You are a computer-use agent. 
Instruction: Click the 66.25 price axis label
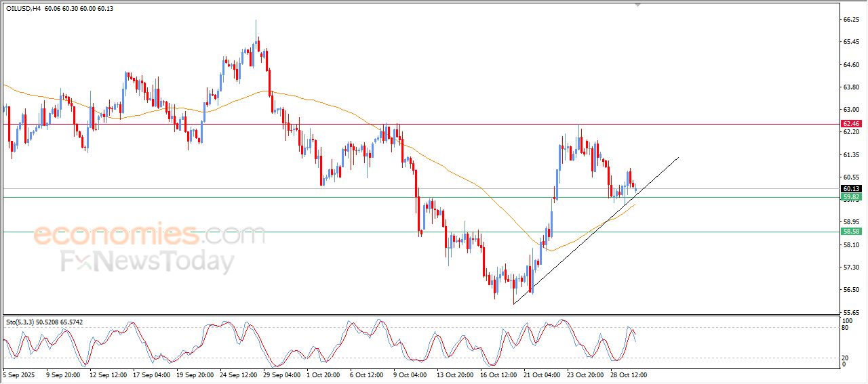pyautogui.click(x=850, y=20)
